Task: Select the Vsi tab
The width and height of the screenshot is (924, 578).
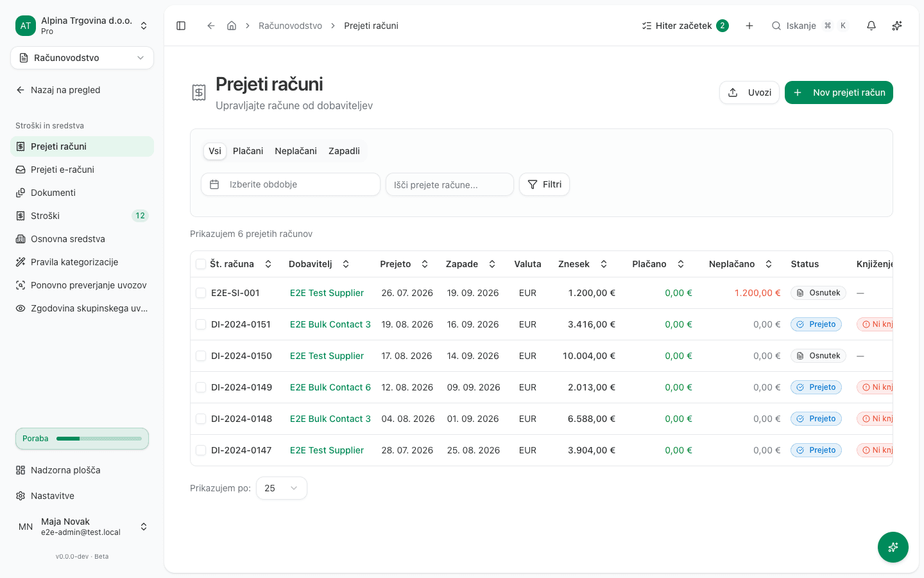Action: coord(215,151)
